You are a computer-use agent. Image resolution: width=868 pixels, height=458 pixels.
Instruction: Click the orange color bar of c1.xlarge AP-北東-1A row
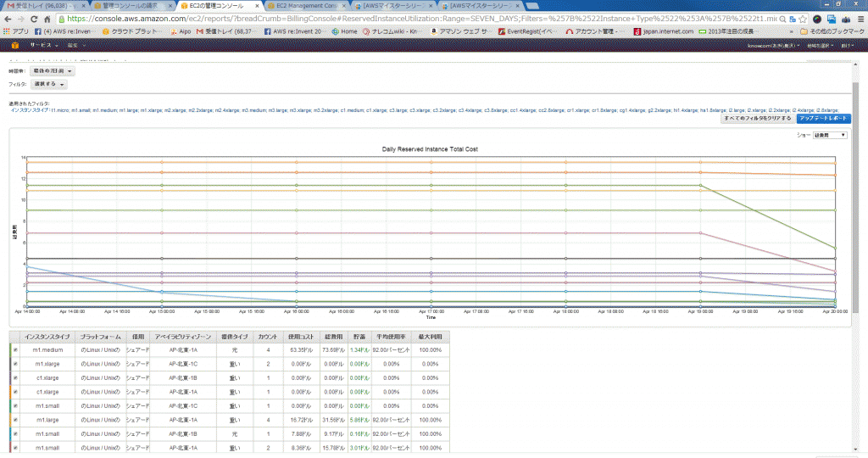coord(10,392)
